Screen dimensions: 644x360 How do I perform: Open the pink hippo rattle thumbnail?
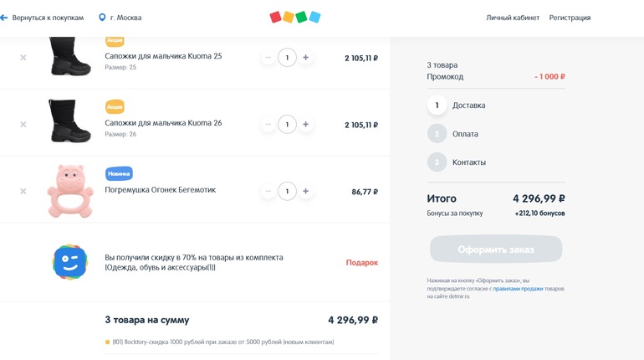pyautogui.click(x=69, y=191)
